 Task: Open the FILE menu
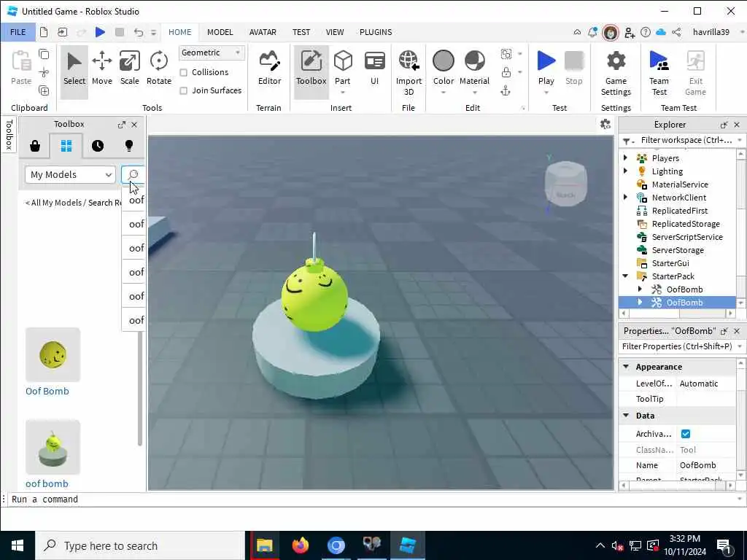18,32
